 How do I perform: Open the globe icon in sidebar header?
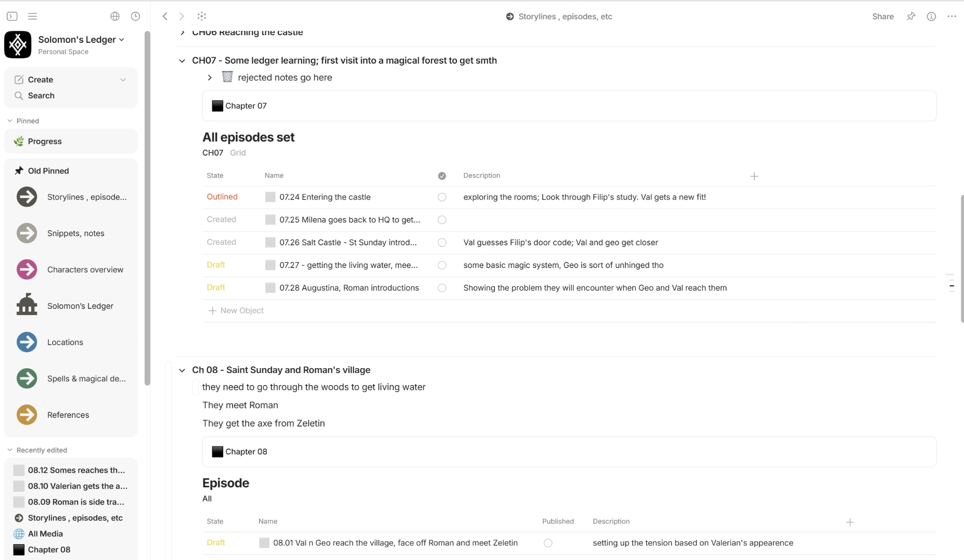[115, 16]
